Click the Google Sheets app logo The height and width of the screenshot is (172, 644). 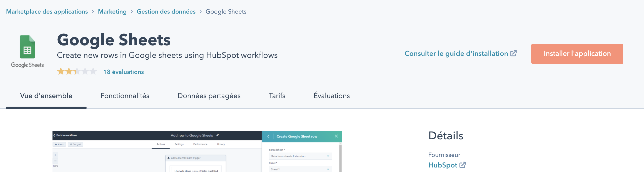click(x=27, y=52)
